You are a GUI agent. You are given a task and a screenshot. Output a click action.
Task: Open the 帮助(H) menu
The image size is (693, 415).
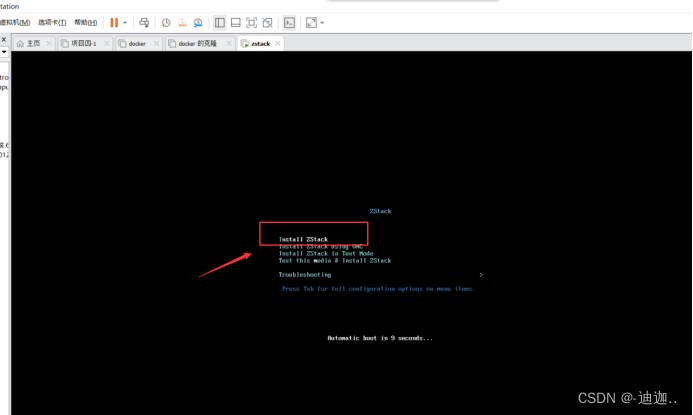point(86,23)
